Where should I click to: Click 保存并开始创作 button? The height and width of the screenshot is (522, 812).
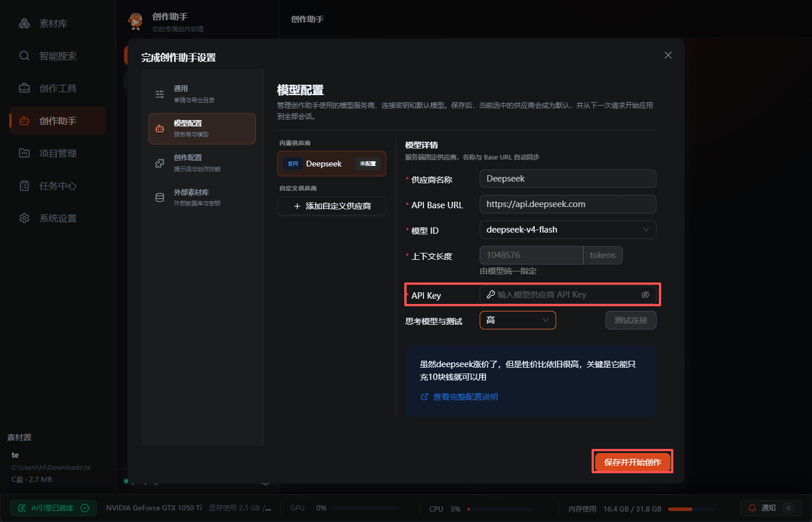pos(632,462)
